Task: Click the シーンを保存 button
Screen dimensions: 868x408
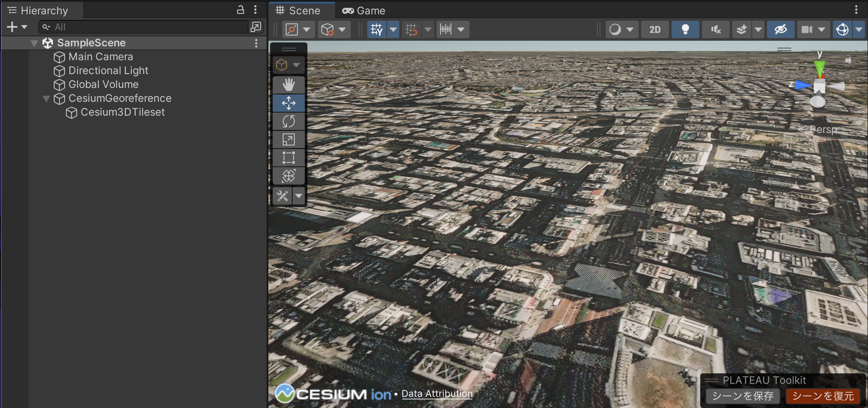Action: coord(743,396)
